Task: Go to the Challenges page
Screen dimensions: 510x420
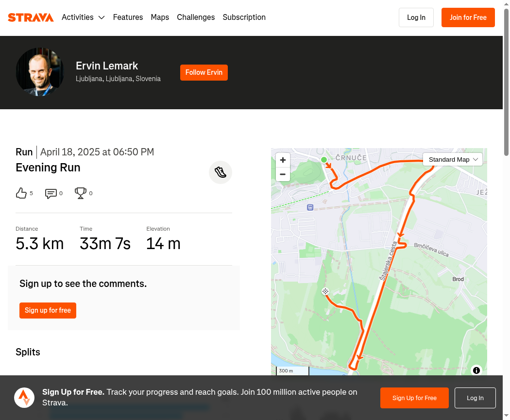Action: tap(196, 17)
